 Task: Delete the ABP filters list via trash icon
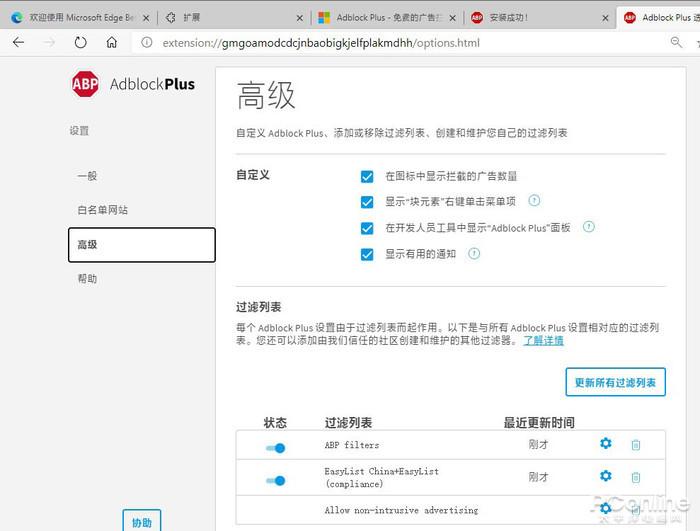636,444
